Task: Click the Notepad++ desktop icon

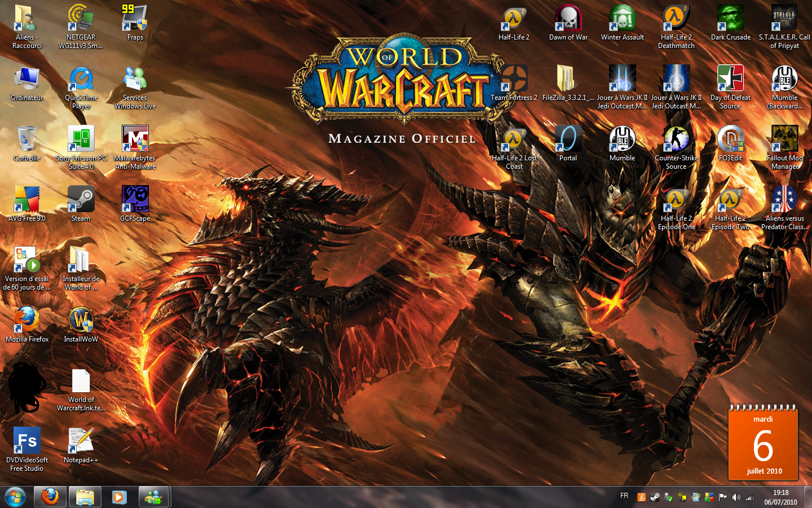Action: point(81,441)
